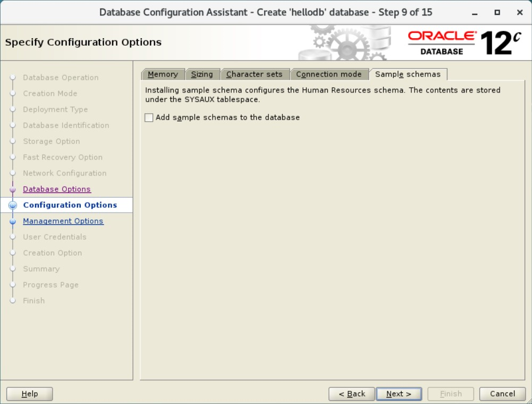
Task: Select the Character sets tab
Action: [x=255, y=74]
